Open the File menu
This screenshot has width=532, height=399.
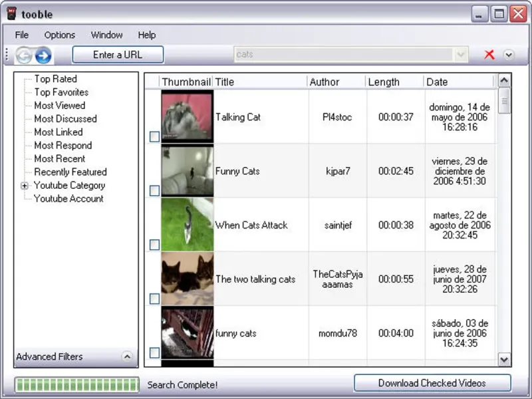(22, 35)
